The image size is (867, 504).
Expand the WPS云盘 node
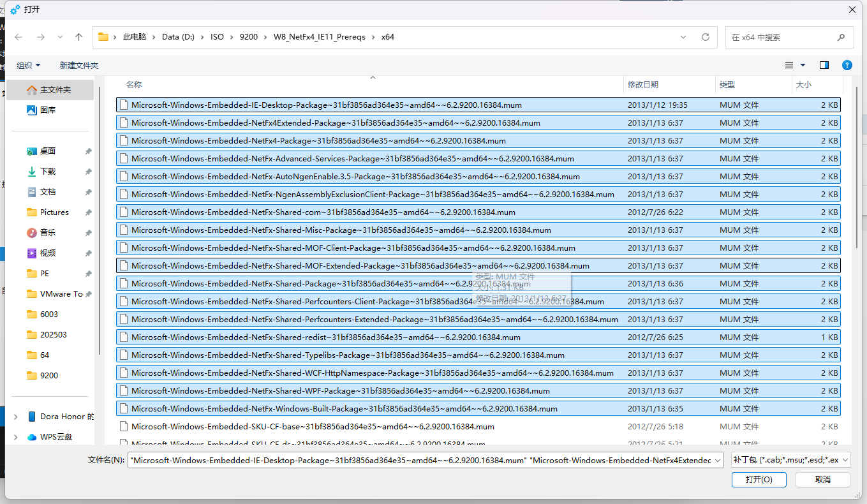pos(15,437)
